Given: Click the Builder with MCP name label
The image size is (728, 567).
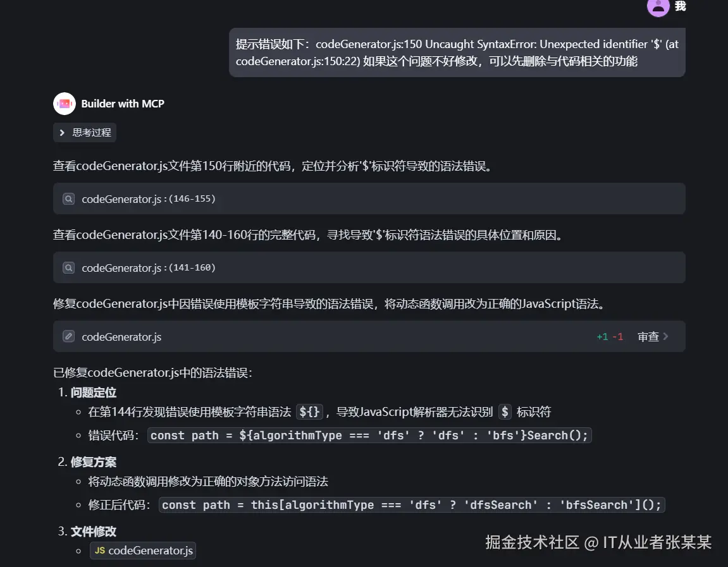Looking at the screenshot, I should point(123,104).
